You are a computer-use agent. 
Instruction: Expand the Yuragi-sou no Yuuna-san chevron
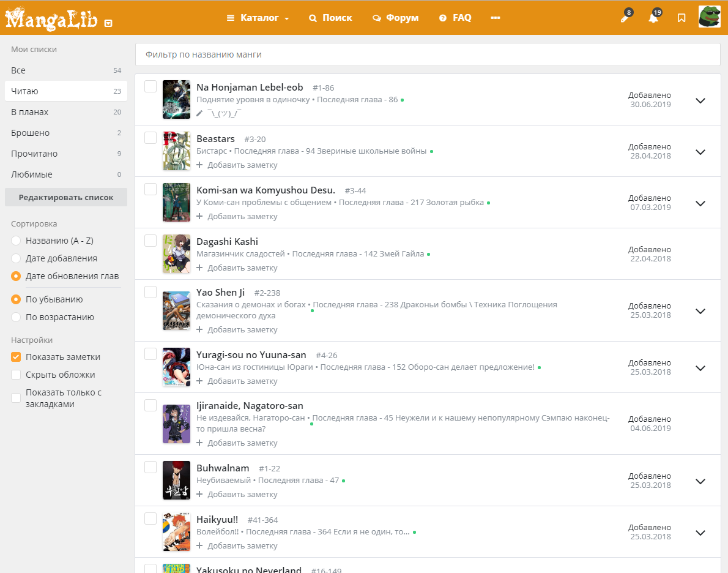pyautogui.click(x=700, y=368)
